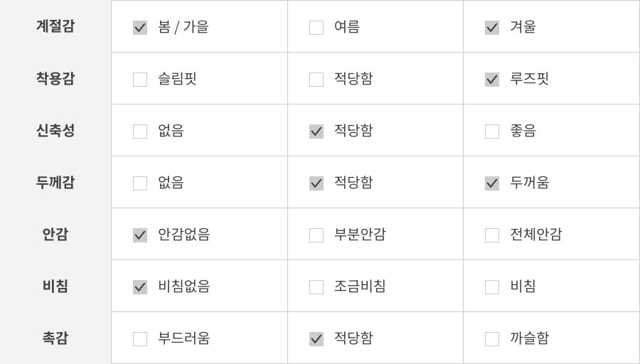Viewport: 640px width, 364px height.
Task: Tick the 까슬함 checkbox
Action: point(492,339)
